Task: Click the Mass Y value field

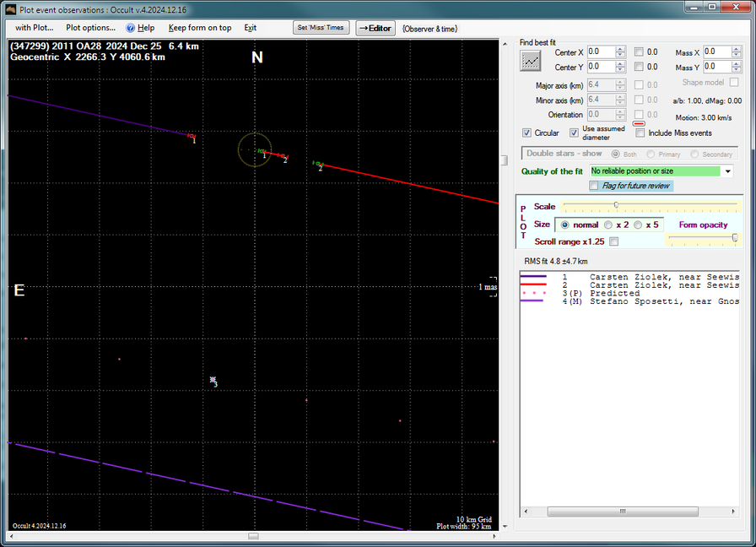Action: 717,67
